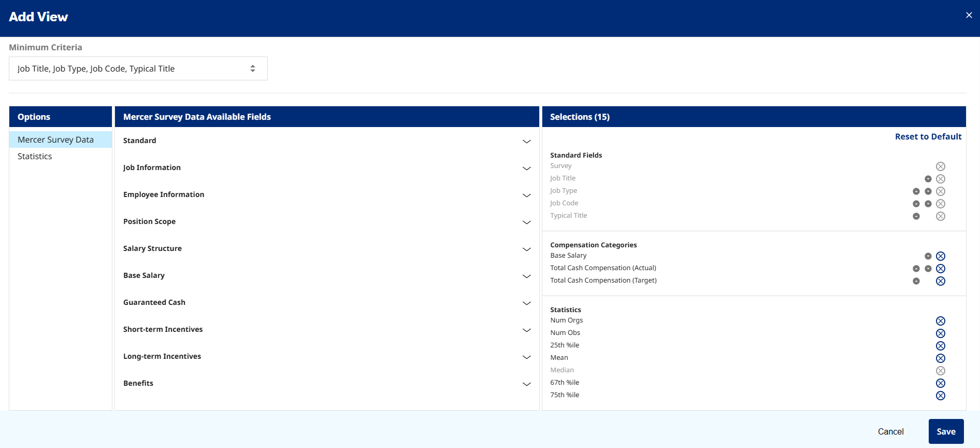Expand the Benefits field group
The height and width of the screenshot is (448, 980).
327,384
